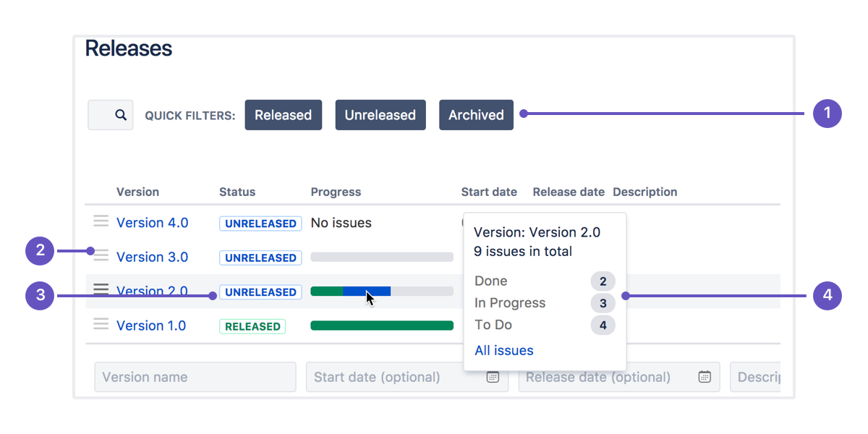Screen dimensions: 868x434
Task: Toggle the Archived quick filter
Action: point(476,114)
